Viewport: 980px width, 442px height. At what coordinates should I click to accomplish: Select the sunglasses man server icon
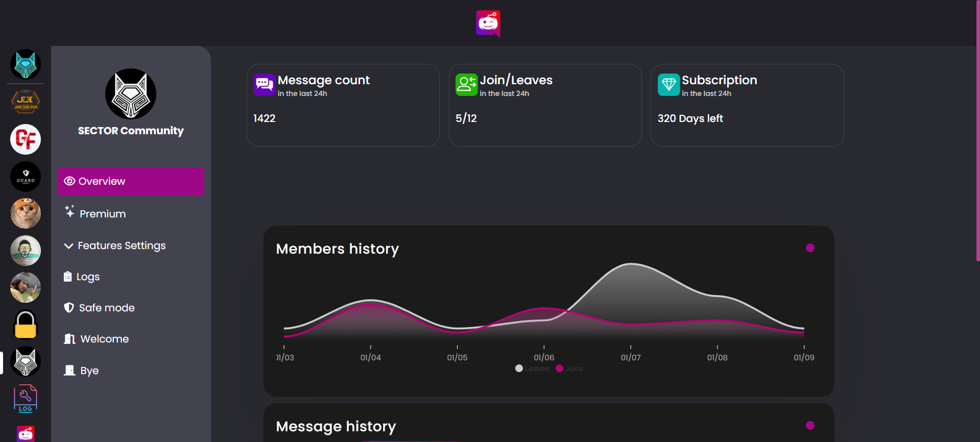click(x=26, y=251)
